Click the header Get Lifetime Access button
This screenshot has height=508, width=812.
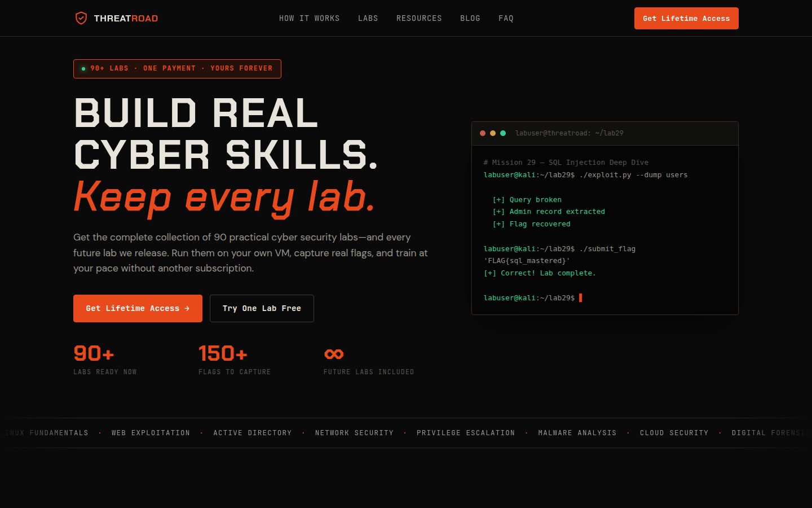click(x=686, y=18)
